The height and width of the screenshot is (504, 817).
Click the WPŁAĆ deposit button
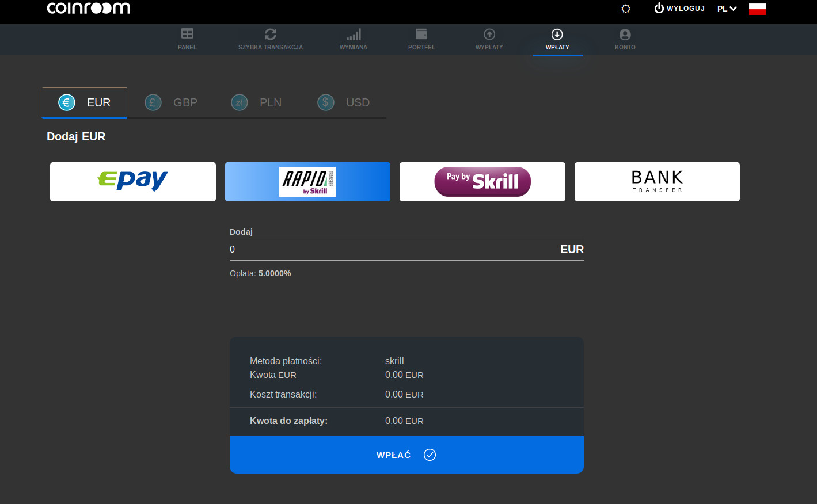pos(406,455)
